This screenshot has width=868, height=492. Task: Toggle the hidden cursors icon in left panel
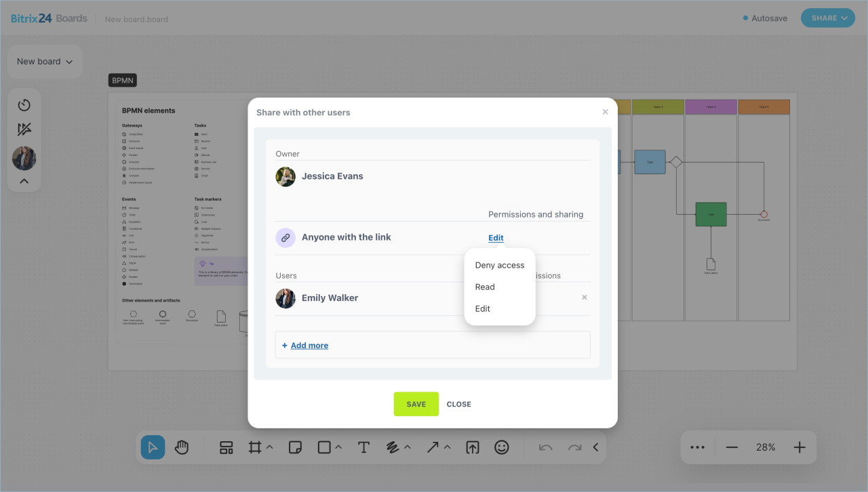(x=24, y=129)
